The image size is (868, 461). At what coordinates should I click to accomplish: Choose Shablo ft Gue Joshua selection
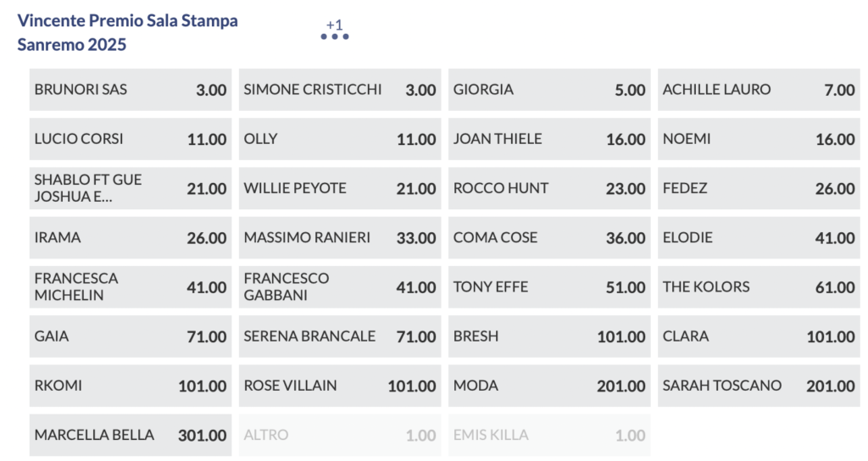[130, 188]
